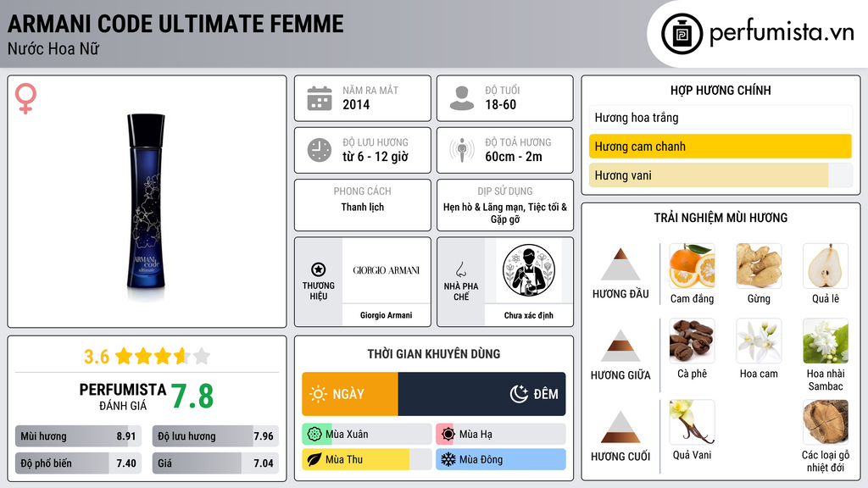Image resolution: width=868 pixels, height=488 pixels.
Task: Click the Armani Code perfume bottle image
Action: [x=146, y=202]
